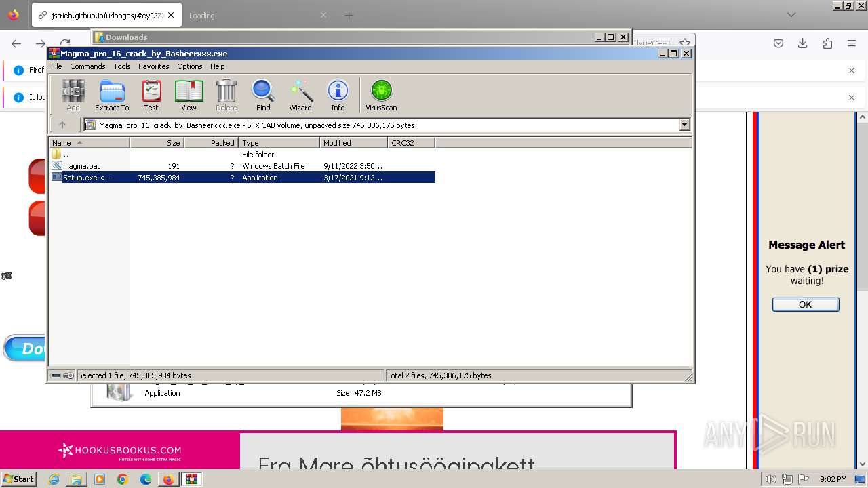Click the Add toolbar icon in WinRAR
This screenshot has width=868, height=488.
tap(73, 95)
